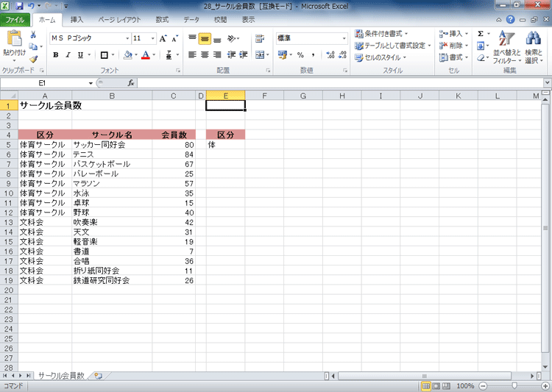552x392 pixels.
Task: Click the Insert Function fx icon
Action: pyautogui.click(x=131, y=83)
